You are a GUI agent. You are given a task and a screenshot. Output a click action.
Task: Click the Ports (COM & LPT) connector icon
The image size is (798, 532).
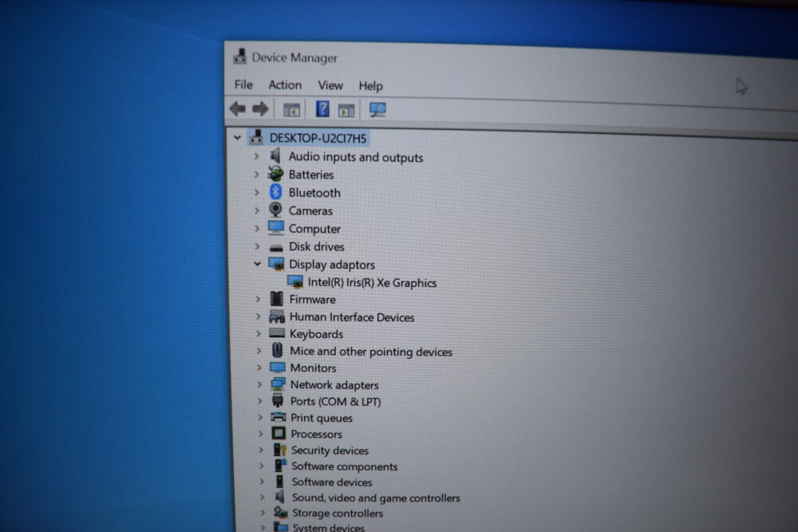[278, 400]
